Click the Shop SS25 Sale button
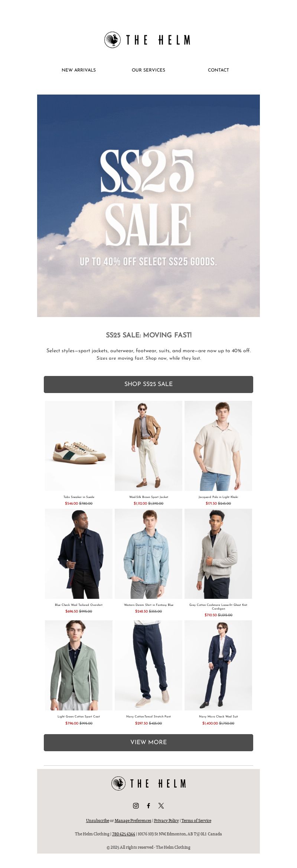297x868 pixels. [148, 384]
